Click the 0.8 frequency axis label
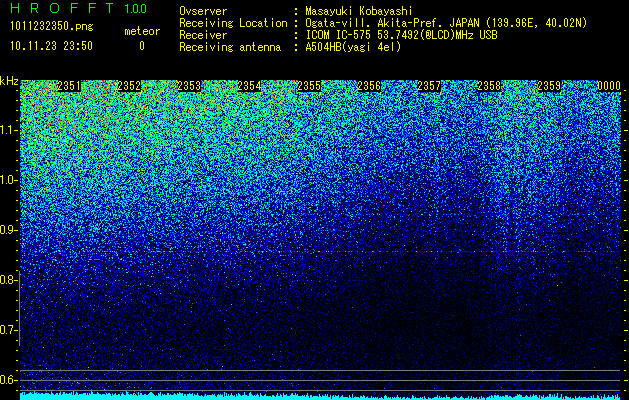 click(7, 280)
